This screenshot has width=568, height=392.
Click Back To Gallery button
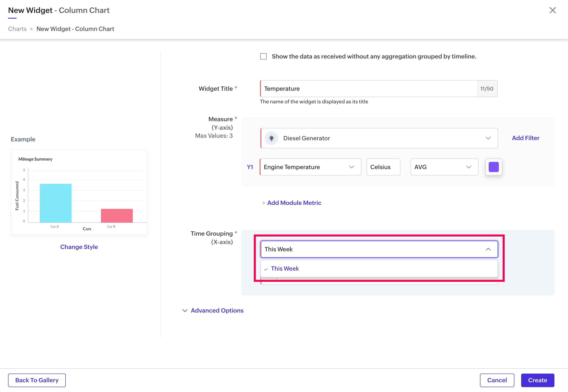37,380
